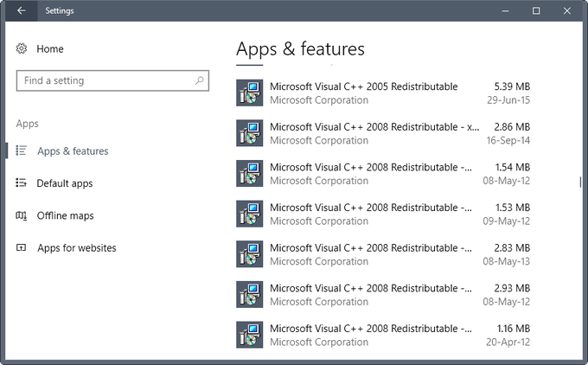Image resolution: width=588 pixels, height=365 pixels.
Task: Click the back arrow in title bar
Action: (x=21, y=10)
